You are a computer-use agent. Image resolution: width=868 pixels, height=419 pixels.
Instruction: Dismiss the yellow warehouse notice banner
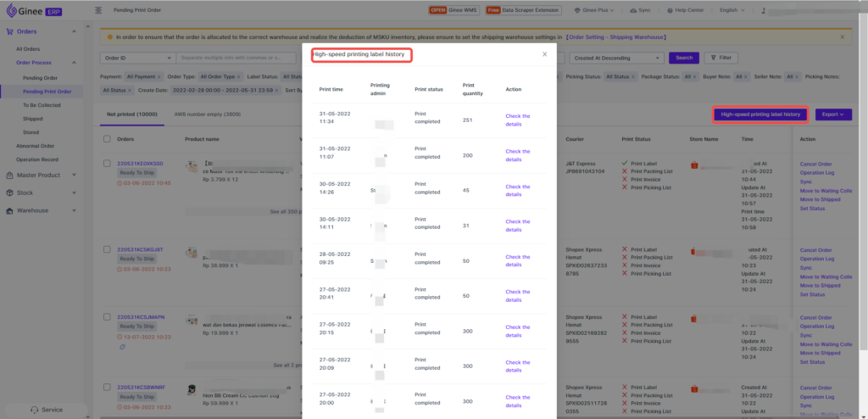(843, 37)
